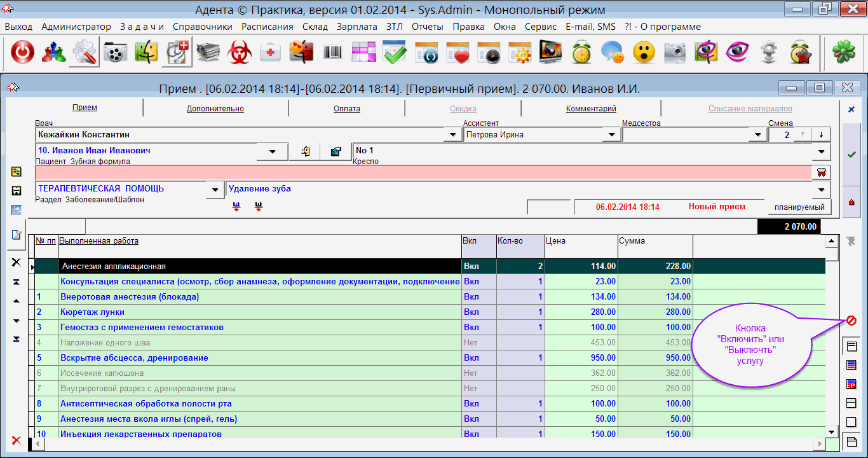Click the barcode toolbar icon

332,53
